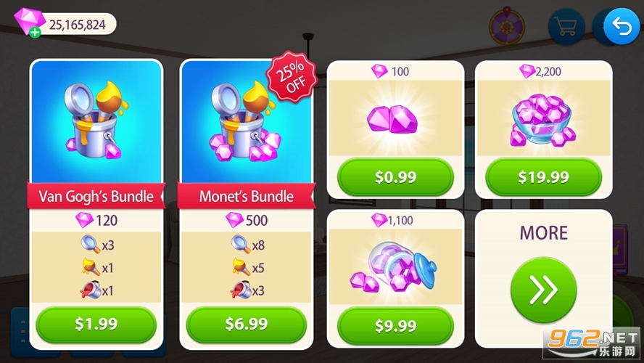The width and height of the screenshot is (644, 363).
Task: Tap the bowl of 2,200 gems image
Action: (542, 120)
